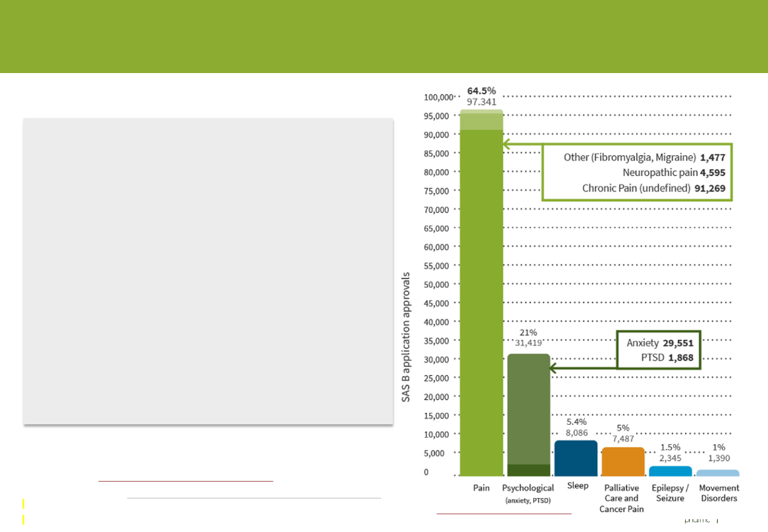Select the dark PTSD segment at Psychological bar base
This screenshot has height=532, width=768.
(528, 470)
